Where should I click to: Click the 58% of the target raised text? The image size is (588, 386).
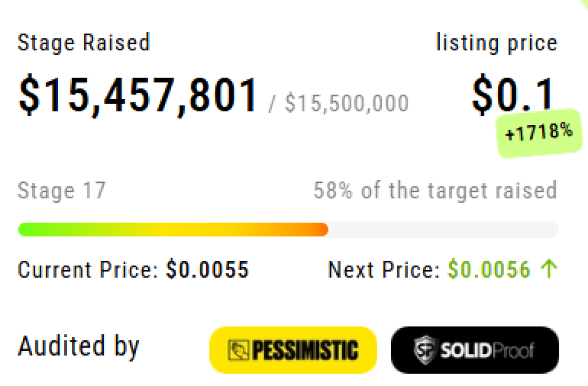[435, 190]
